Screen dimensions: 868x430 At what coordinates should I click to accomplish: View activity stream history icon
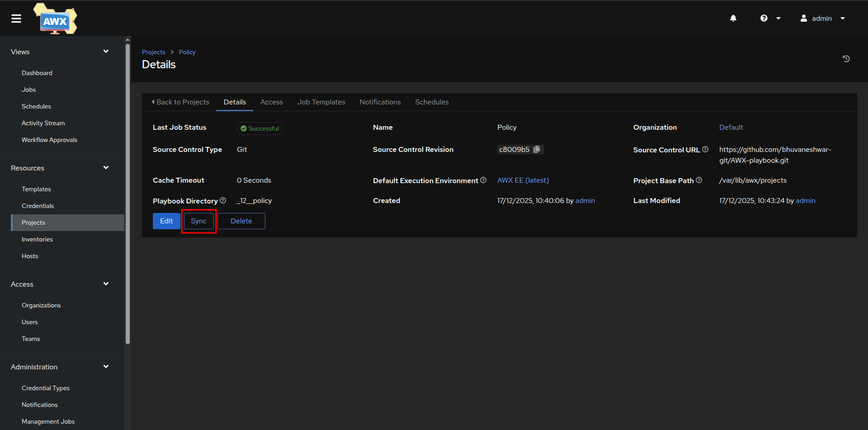tap(846, 59)
